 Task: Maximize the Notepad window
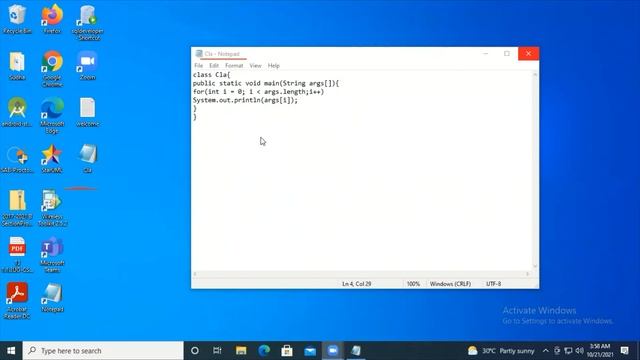pos(507,53)
